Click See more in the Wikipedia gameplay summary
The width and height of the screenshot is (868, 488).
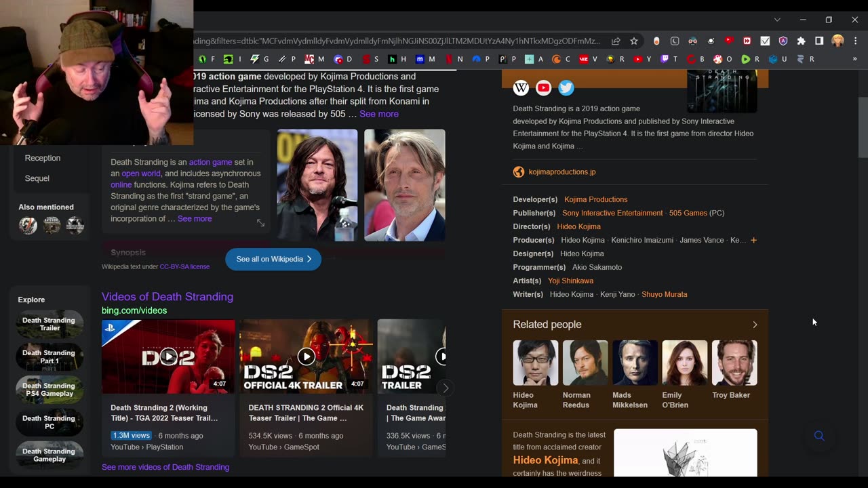[x=195, y=219]
